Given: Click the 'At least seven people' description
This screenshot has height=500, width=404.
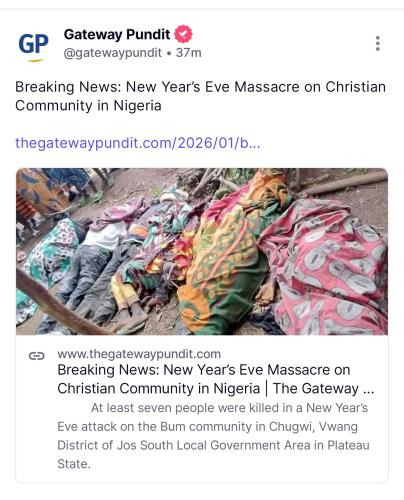Looking at the screenshot, I should click(213, 436).
